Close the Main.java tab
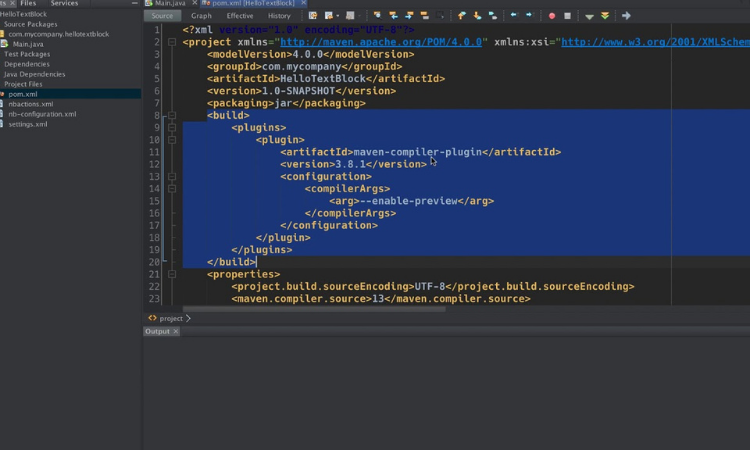The image size is (750, 450). (194, 3)
